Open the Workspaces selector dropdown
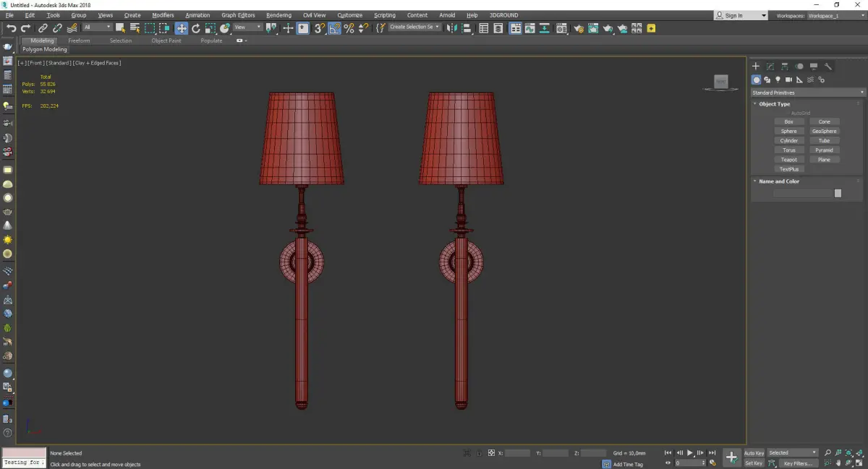868x469 pixels. point(835,15)
